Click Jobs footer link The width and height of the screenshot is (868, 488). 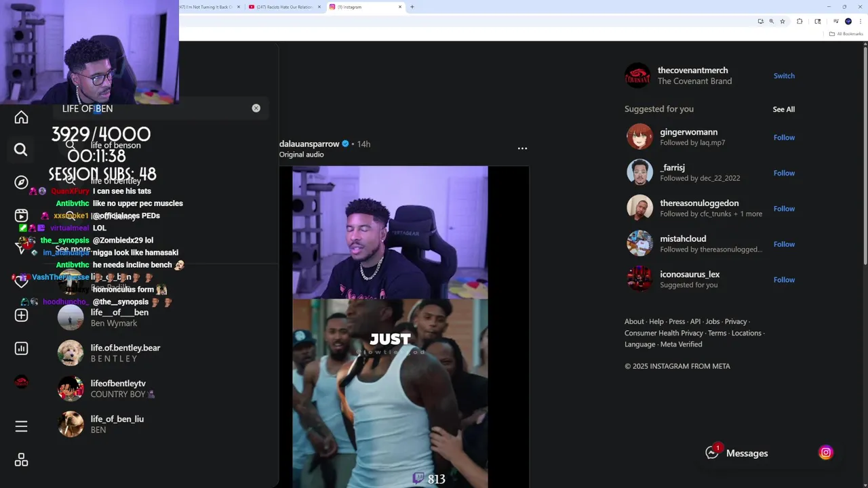coord(712,322)
